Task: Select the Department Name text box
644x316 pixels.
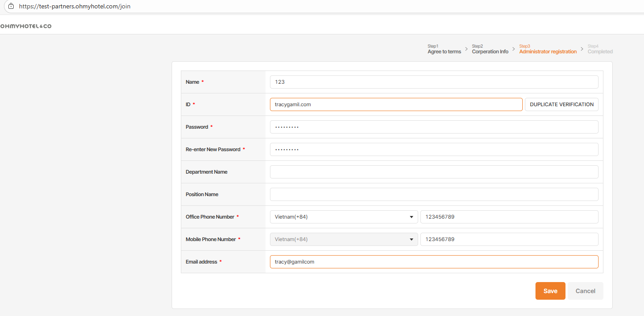Action: click(434, 172)
